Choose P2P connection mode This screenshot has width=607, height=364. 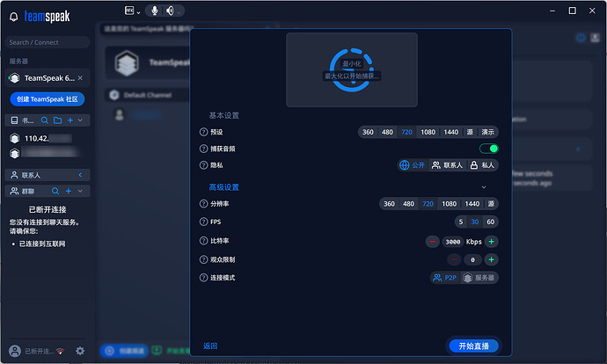[x=445, y=278]
